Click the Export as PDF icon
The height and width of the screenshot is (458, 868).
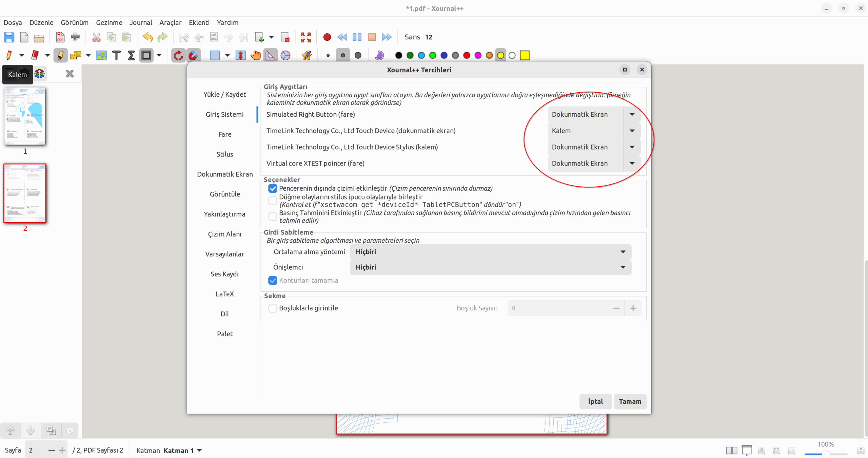point(60,37)
